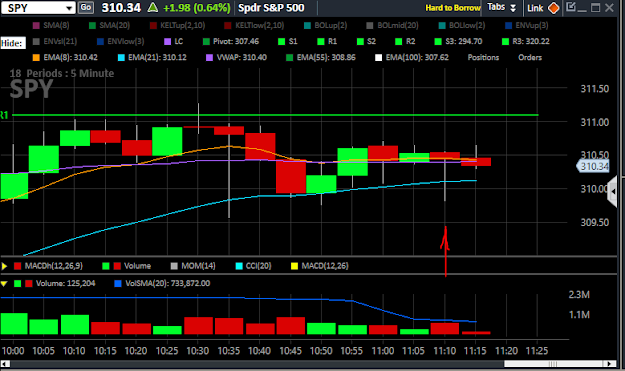Click the right scroll arrow of horizontal scrollbar
625x371 pixels.
coord(609,364)
